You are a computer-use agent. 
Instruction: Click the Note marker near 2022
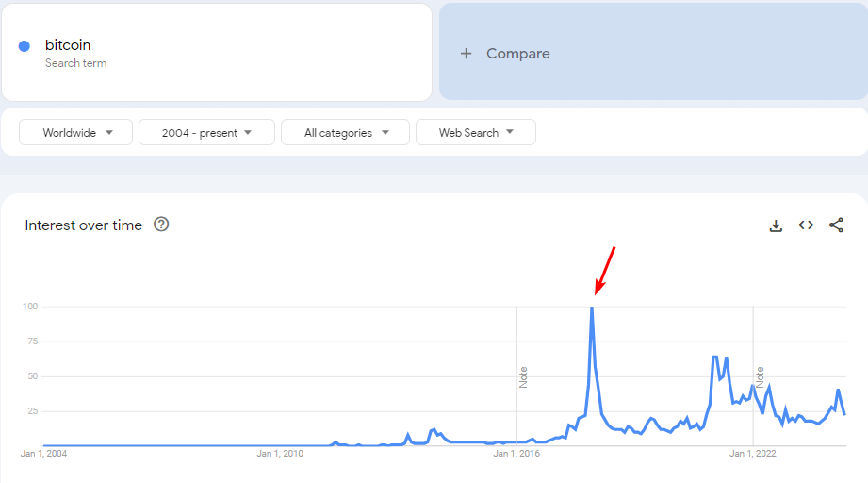coord(760,377)
